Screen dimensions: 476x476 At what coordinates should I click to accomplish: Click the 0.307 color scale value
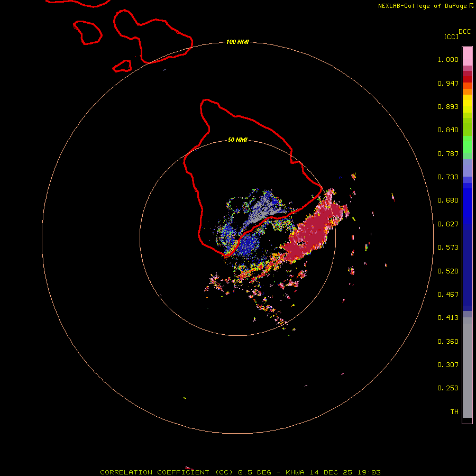click(x=448, y=365)
